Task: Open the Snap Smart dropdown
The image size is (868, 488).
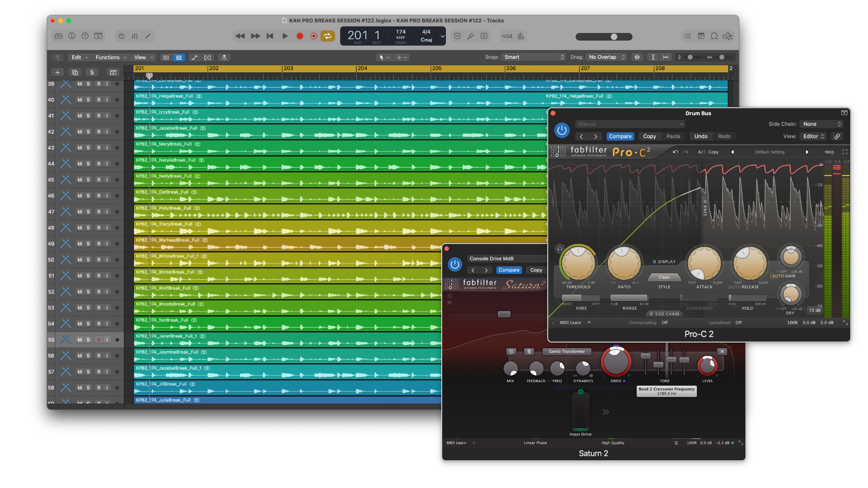Action: click(x=534, y=57)
